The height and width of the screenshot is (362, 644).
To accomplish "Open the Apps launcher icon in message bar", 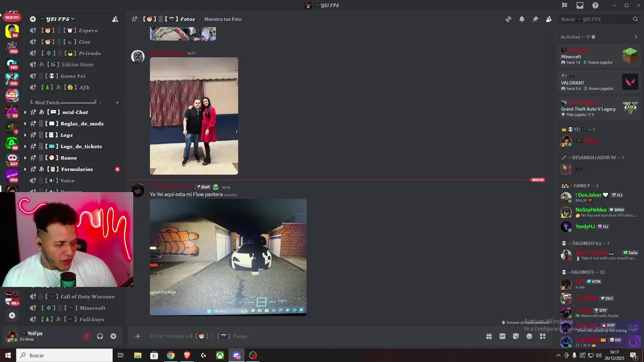I will tap(543, 336).
